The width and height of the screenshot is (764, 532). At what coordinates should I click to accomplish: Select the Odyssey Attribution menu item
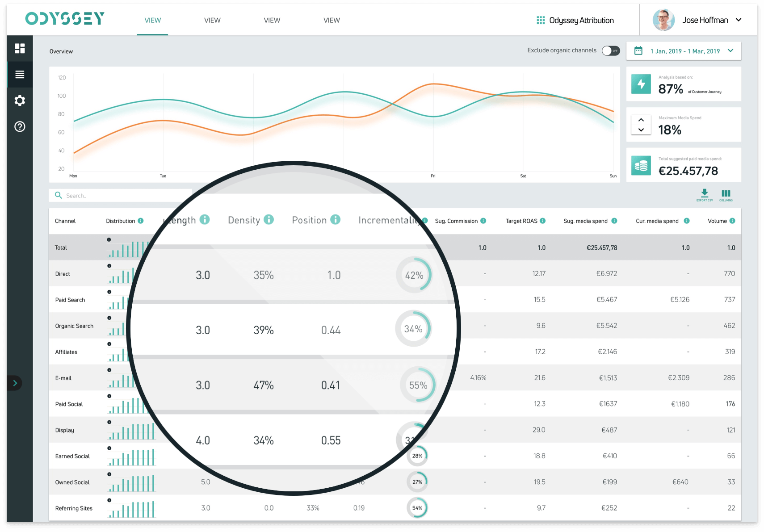575,20
